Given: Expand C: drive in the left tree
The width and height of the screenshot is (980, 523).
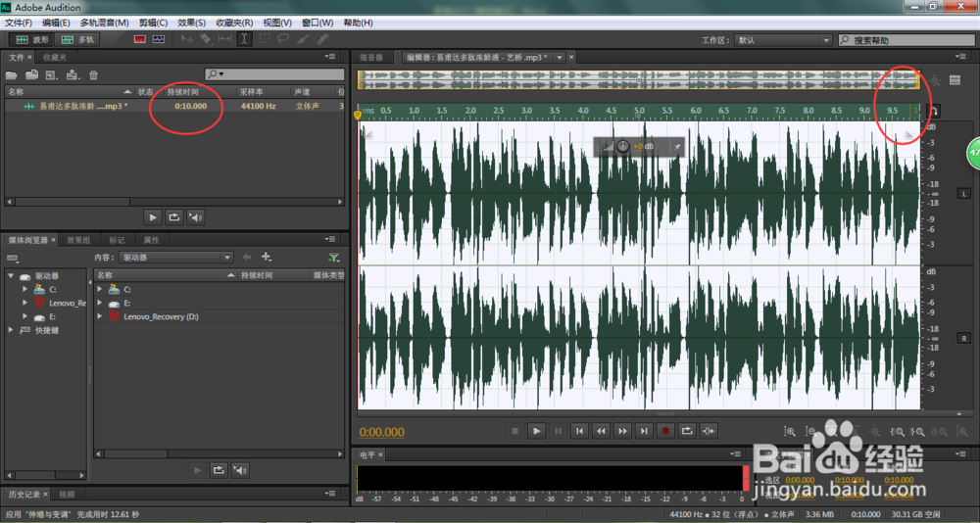Looking at the screenshot, I should point(25,289).
